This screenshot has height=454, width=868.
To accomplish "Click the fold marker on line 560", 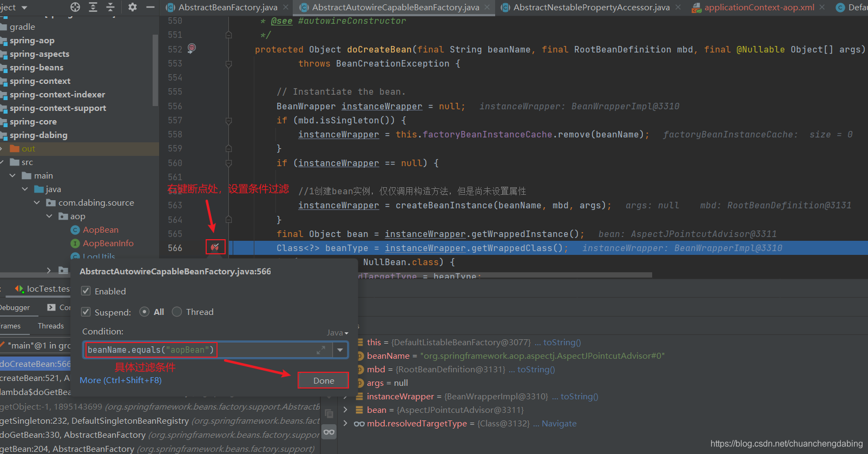I will point(228,163).
